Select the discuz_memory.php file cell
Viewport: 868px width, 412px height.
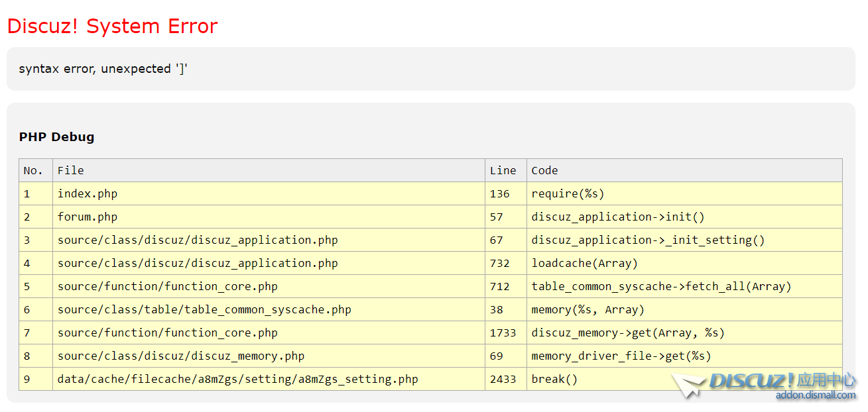(x=269, y=356)
